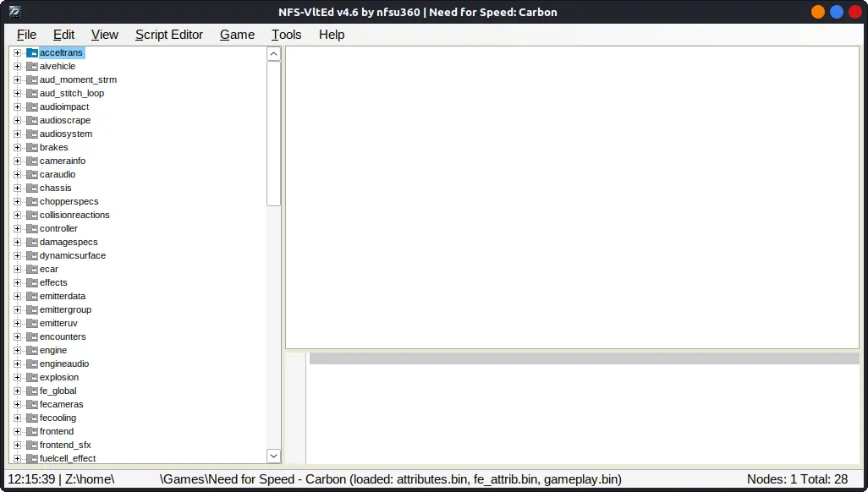The height and width of the screenshot is (492, 868).
Task: Expand the audioscrape tree node
Action: 17,121
